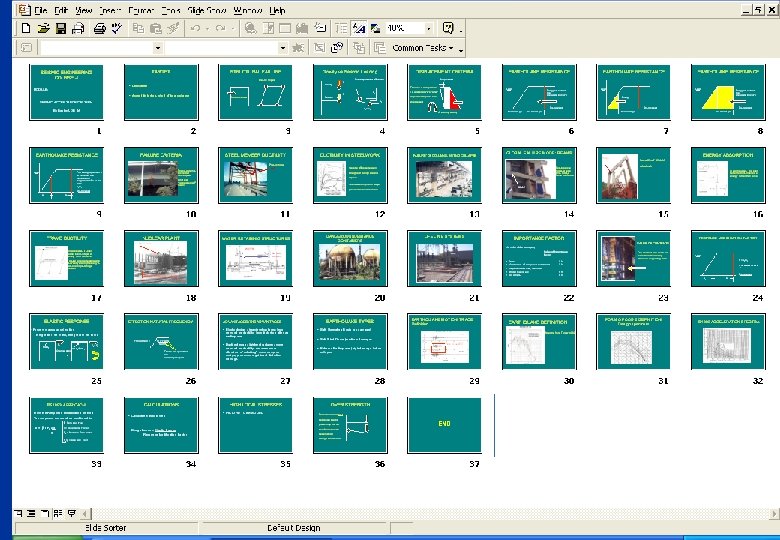780x540 pixels.
Task: Expand the Zoom percentage dropdown
Action: point(429,29)
